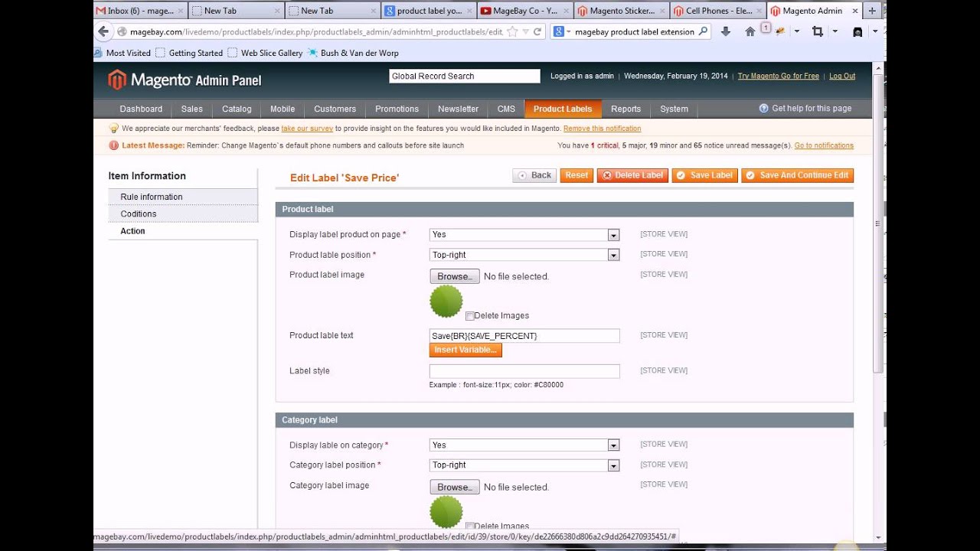Click the Delete Label button
The image size is (980, 551).
[632, 175]
